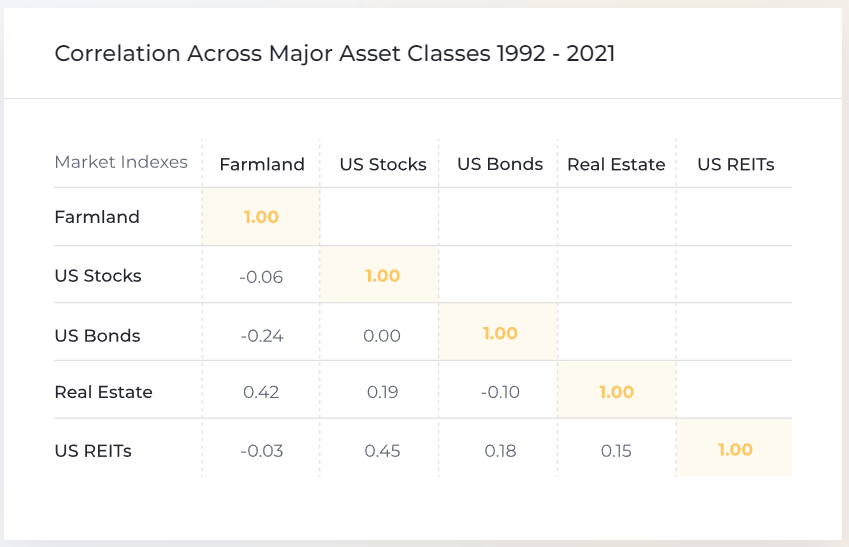Click the Market Indexes header label
849x547 pixels.
(x=121, y=162)
